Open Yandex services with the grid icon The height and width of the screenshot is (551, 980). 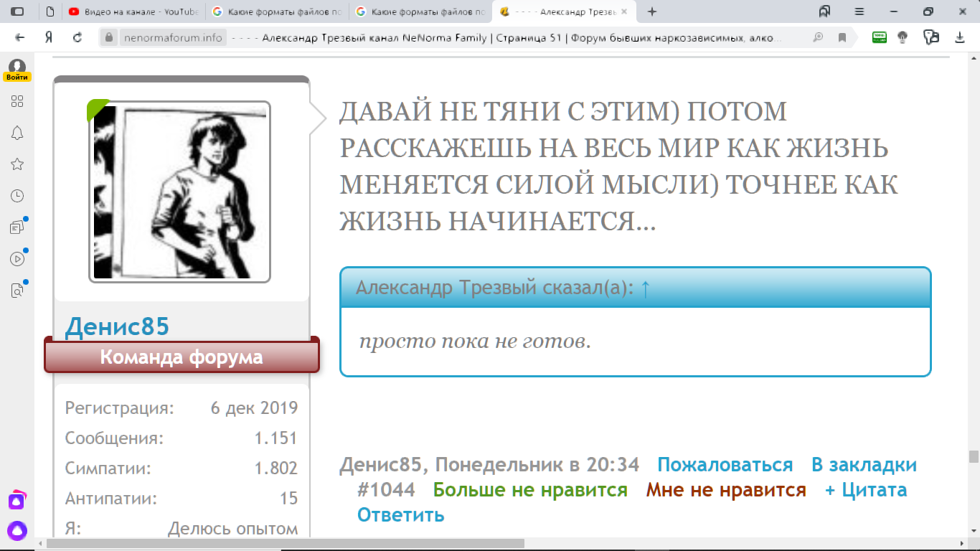[x=17, y=101]
